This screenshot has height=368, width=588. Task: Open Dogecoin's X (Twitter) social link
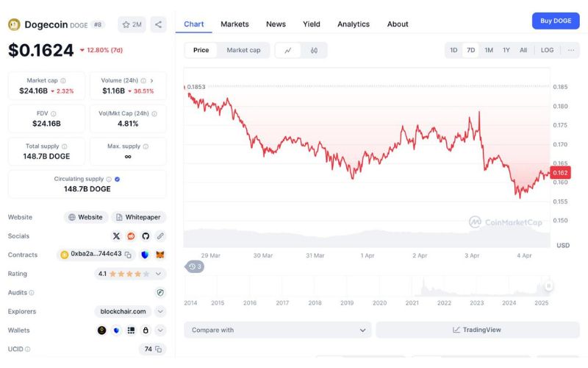click(x=116, y=236)
